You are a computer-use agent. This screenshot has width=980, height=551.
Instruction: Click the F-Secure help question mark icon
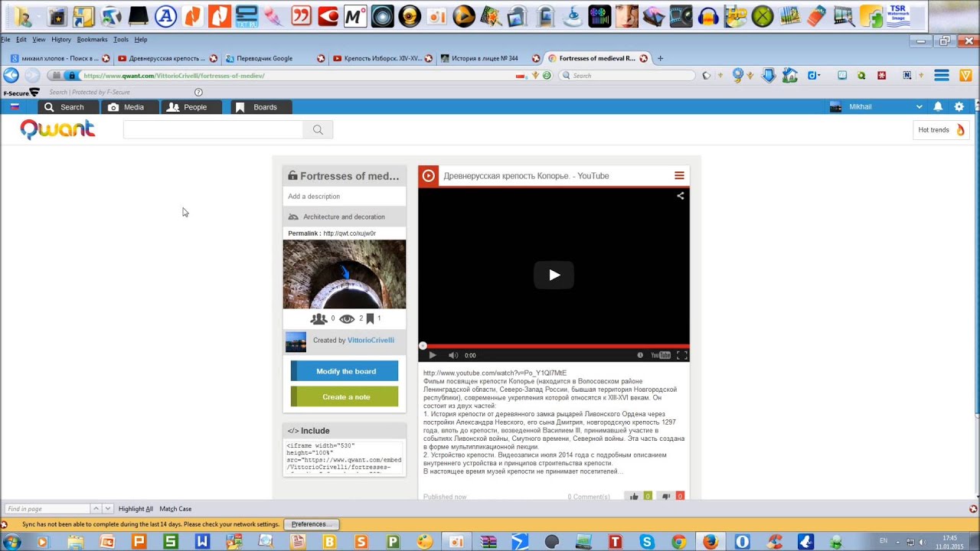(x=198, y=93)
